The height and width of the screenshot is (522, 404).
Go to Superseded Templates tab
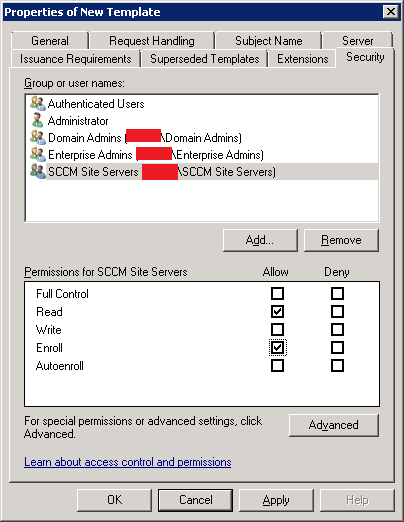coord(205,59)
